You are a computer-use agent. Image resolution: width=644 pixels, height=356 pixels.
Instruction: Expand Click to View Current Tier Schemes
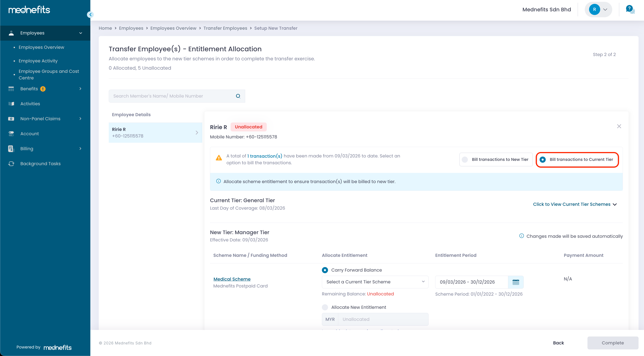click(x=575, y=204)
